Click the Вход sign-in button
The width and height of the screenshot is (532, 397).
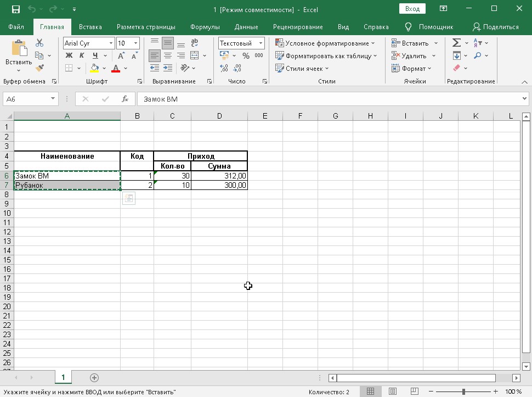coord(412,9)
